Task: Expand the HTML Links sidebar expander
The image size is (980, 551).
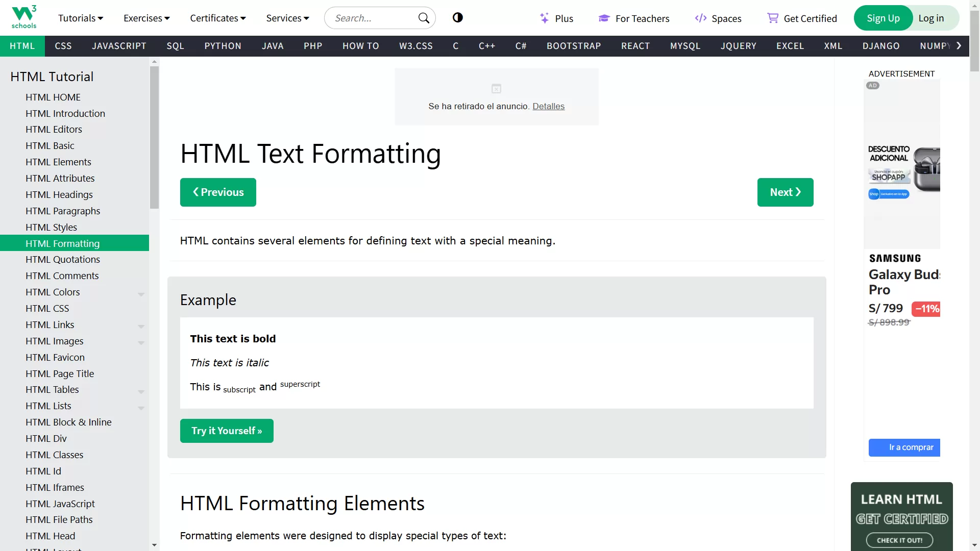Action: tap(141, 324)
